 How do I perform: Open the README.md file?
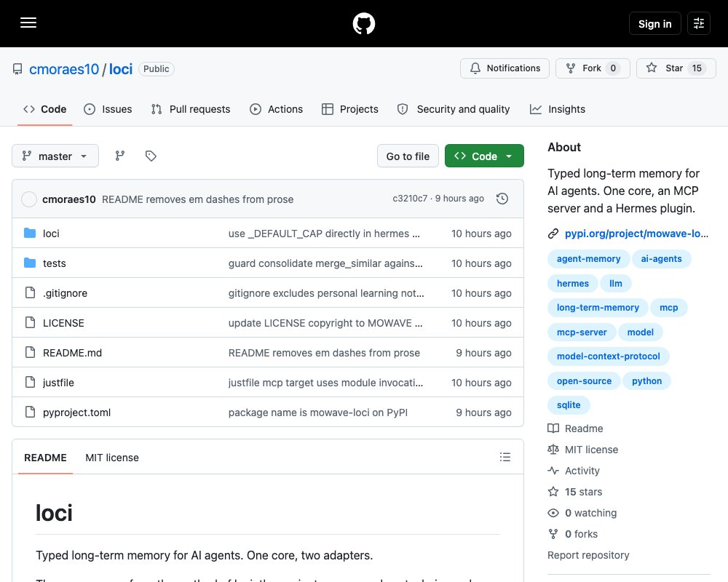(x=72, y=353)
